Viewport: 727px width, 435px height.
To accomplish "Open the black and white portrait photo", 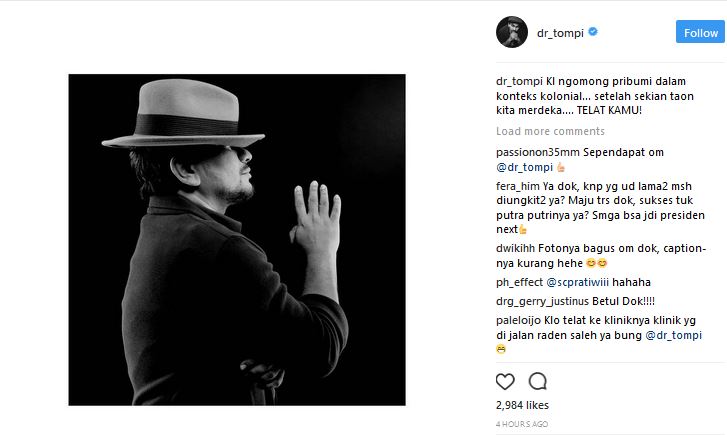I will [x=237, y=240].
